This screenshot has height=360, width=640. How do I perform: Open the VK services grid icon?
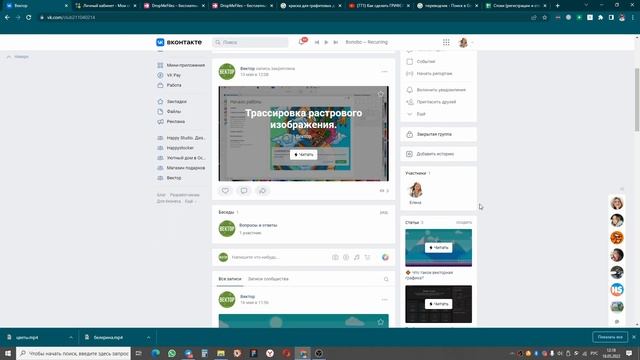[x=446, y=42]
